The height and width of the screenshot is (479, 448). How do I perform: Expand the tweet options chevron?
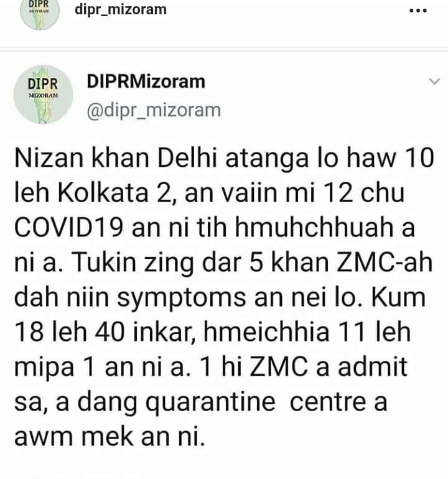pyautogui.click(x=434, y=81)
